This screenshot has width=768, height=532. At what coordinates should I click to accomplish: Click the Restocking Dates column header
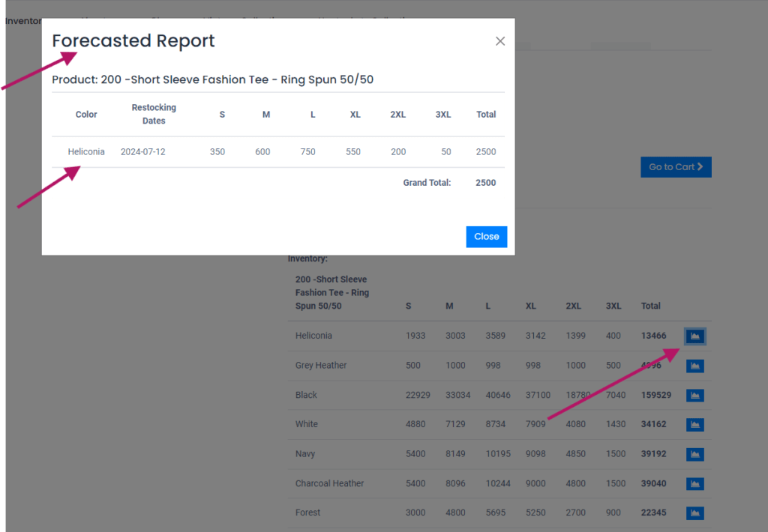point(154,114)
